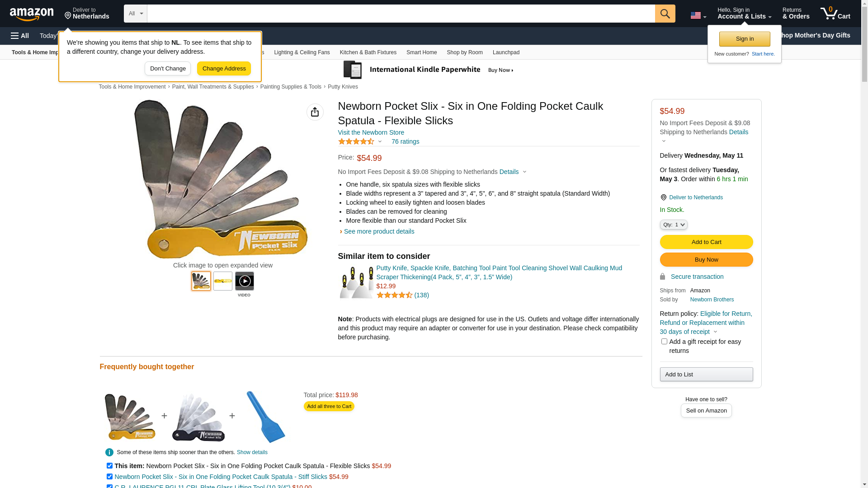
Task: Play the product video thumbnail
Action: pos(244,281)
